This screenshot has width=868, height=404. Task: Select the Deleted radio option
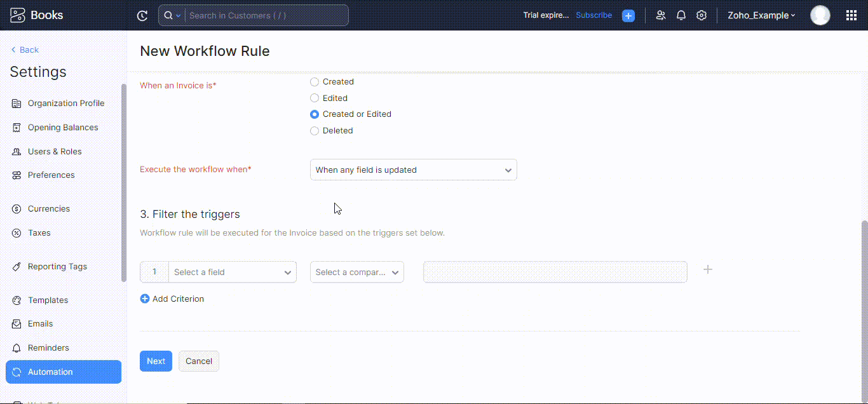click(315, 131)
